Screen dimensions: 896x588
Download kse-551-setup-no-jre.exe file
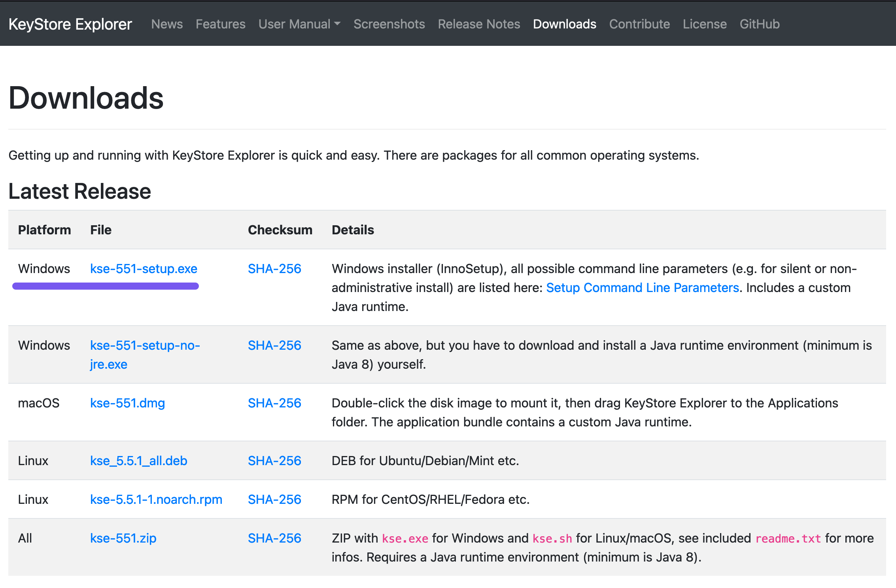pyautogui.click(x=145, y=345)
